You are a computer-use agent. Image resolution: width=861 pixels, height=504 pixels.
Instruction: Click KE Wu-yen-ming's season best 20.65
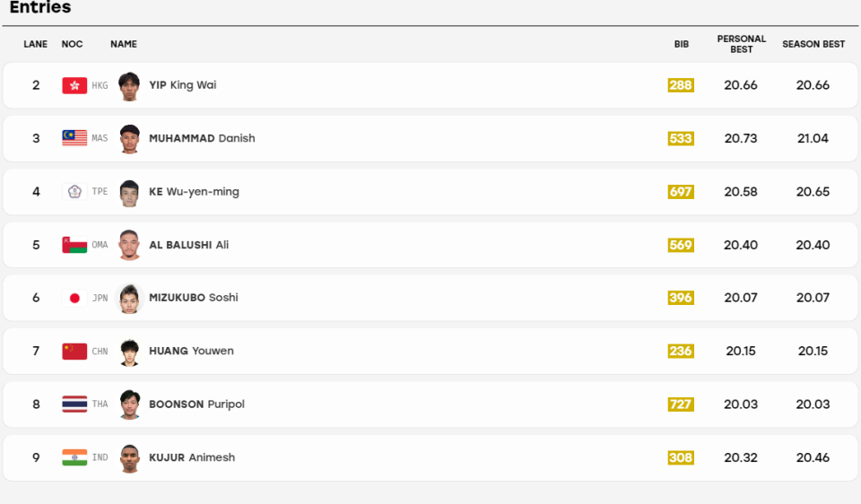813,192
